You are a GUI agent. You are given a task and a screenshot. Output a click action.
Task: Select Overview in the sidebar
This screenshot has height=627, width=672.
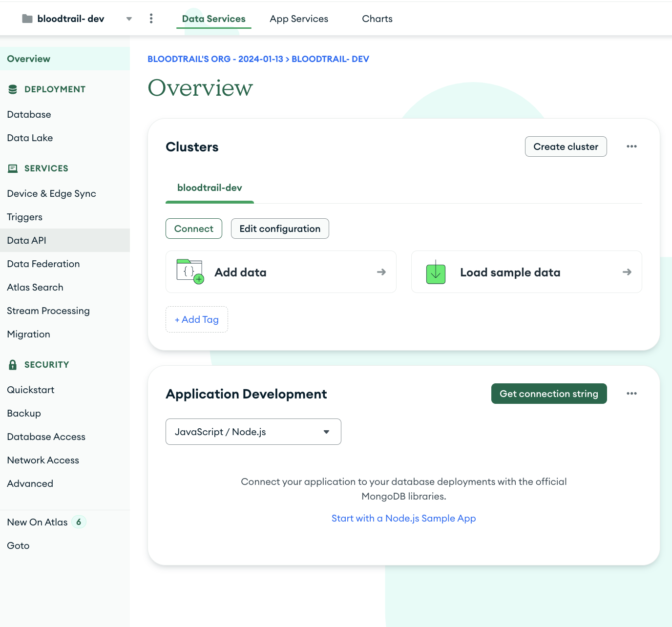point(65,59)
